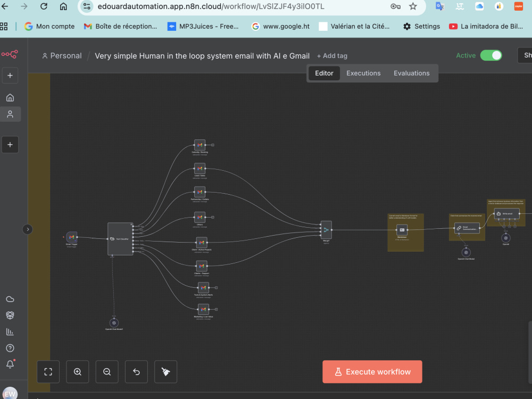Expand the sidebar with the arrow chevron
Image resolution: width=532 pixels, height=399 pixels.
[x=28, y=229]
